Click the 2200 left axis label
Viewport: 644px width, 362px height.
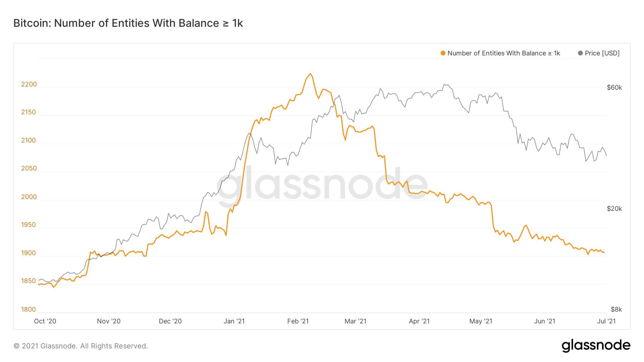pos(29,84)
